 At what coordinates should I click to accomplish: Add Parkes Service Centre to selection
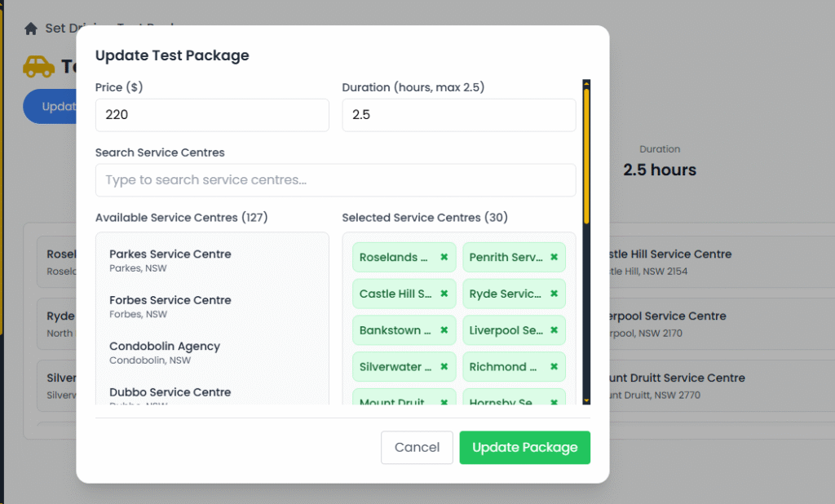[170, 259]
